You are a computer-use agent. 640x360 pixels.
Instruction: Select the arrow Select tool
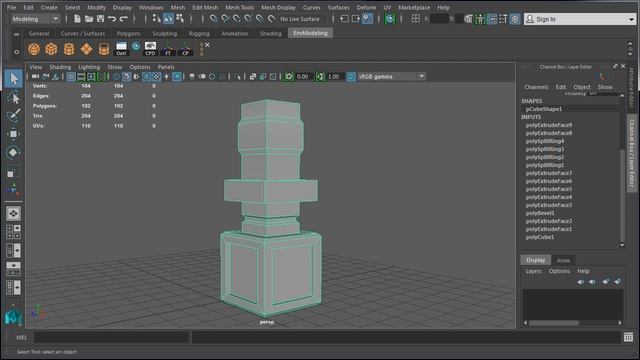coord(13,78)
